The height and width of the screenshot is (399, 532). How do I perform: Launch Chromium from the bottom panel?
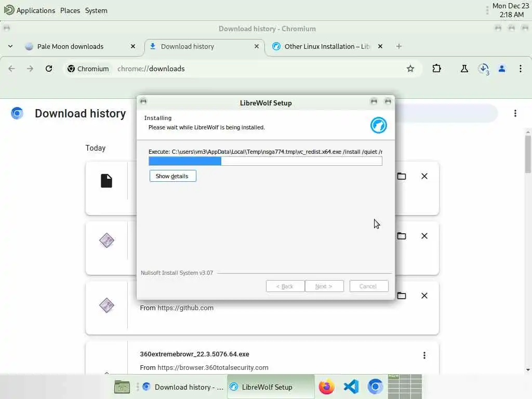pos(375,387)
